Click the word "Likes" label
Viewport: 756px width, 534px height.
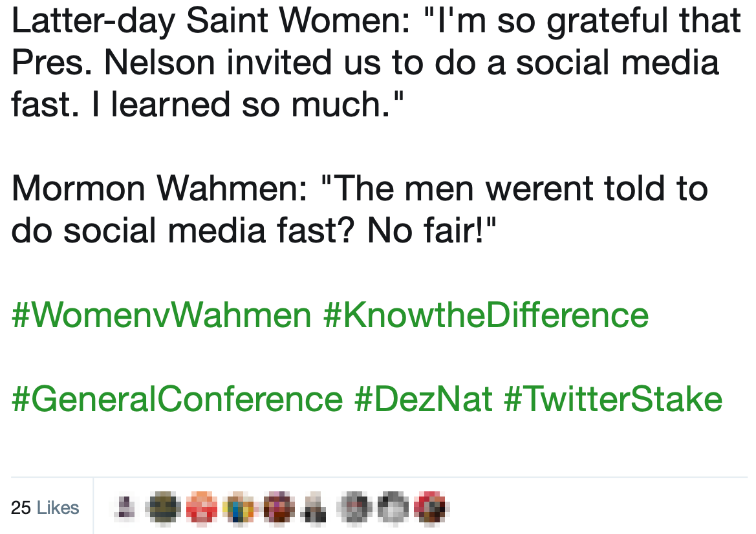click(x=58, y=507)
